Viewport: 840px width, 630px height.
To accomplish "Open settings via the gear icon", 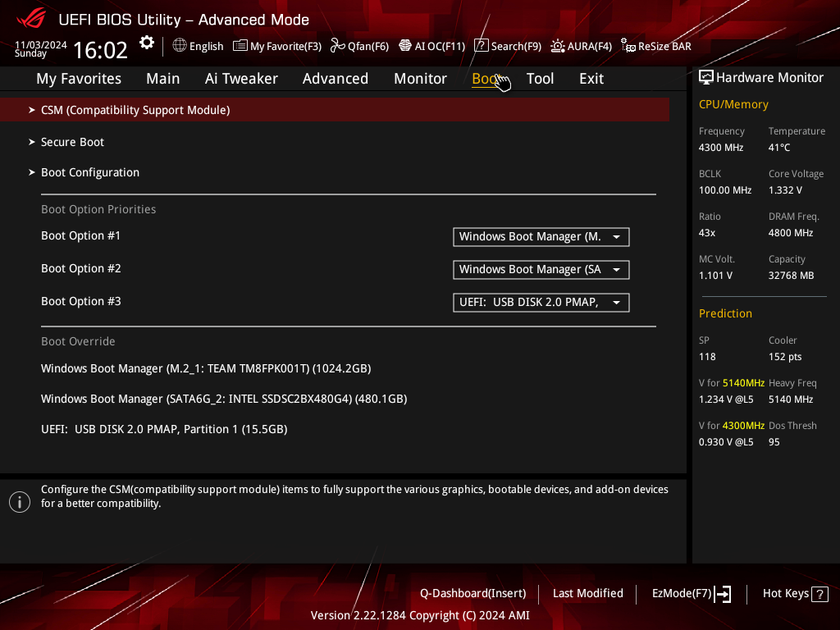I will click(147, 43).
